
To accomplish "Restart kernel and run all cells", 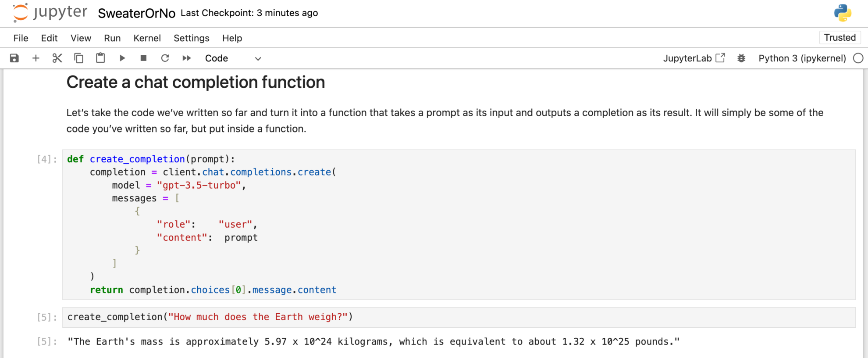I will click(187, 58).
